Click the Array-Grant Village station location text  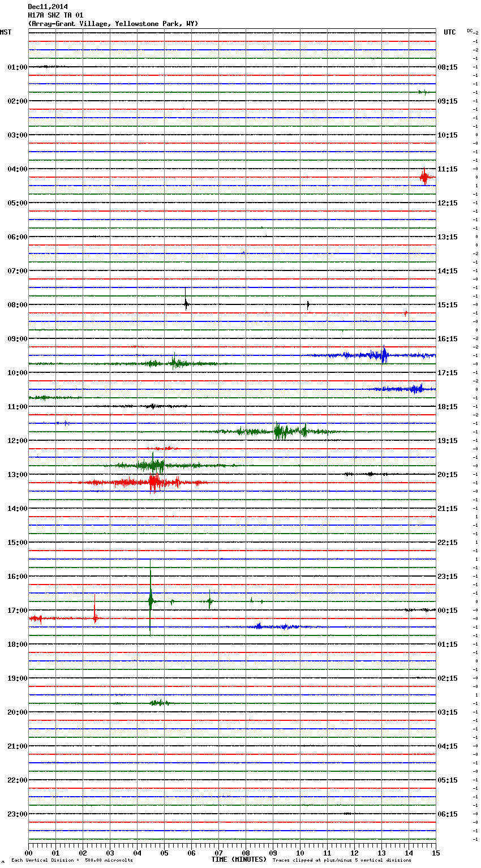click(113, 24)
